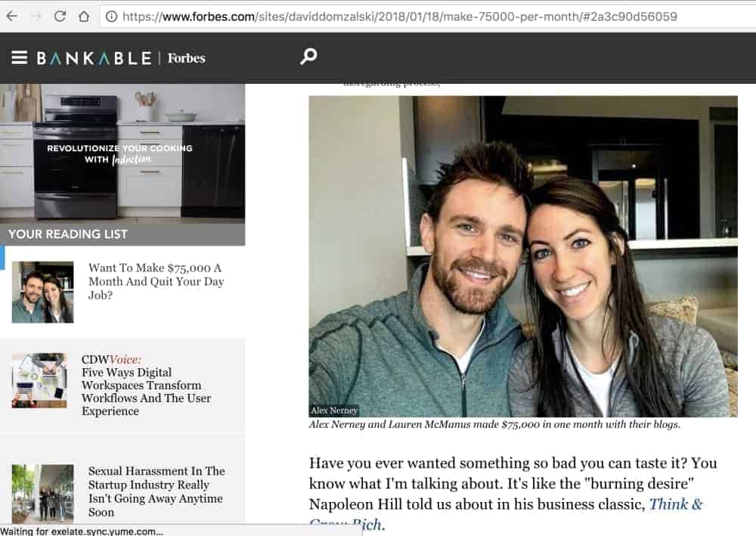This screenshot has height=536, width=756.
Task: Reload the page with refresh icon
Action: [60, 17]
